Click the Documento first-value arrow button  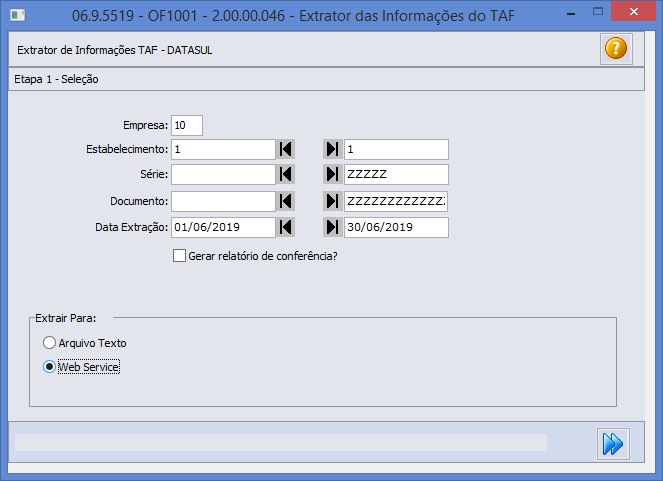coord(286,201)
